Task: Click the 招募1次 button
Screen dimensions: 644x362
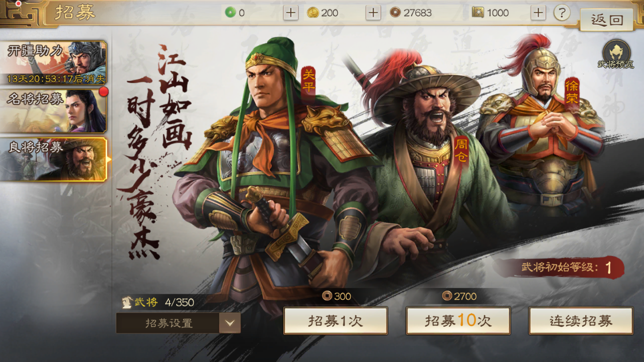Action: (x=335, y=321)
